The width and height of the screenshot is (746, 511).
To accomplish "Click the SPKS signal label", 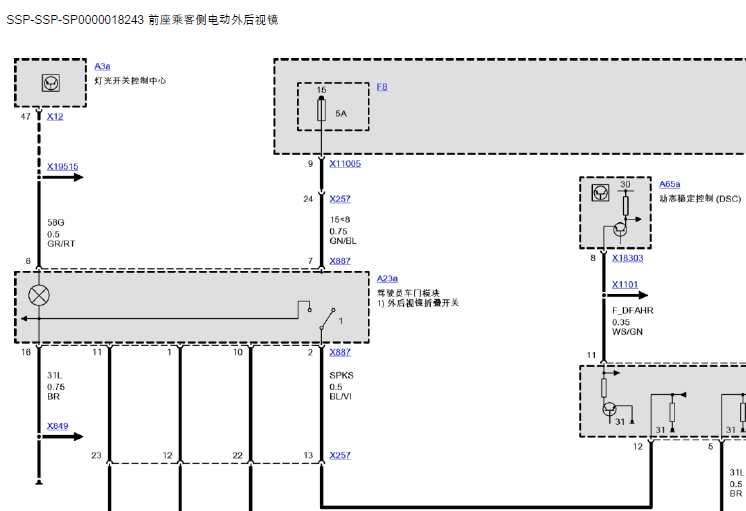I will (x=341, y=375).
